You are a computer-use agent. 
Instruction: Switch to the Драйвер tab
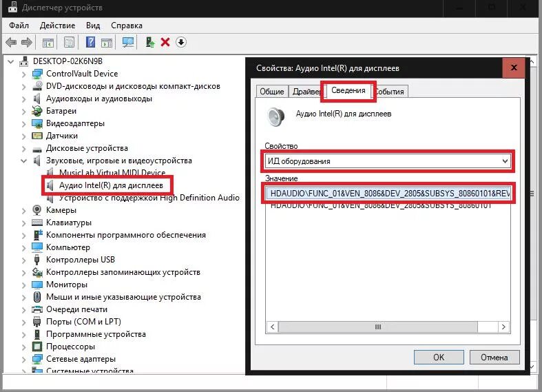tap(306, 92)
